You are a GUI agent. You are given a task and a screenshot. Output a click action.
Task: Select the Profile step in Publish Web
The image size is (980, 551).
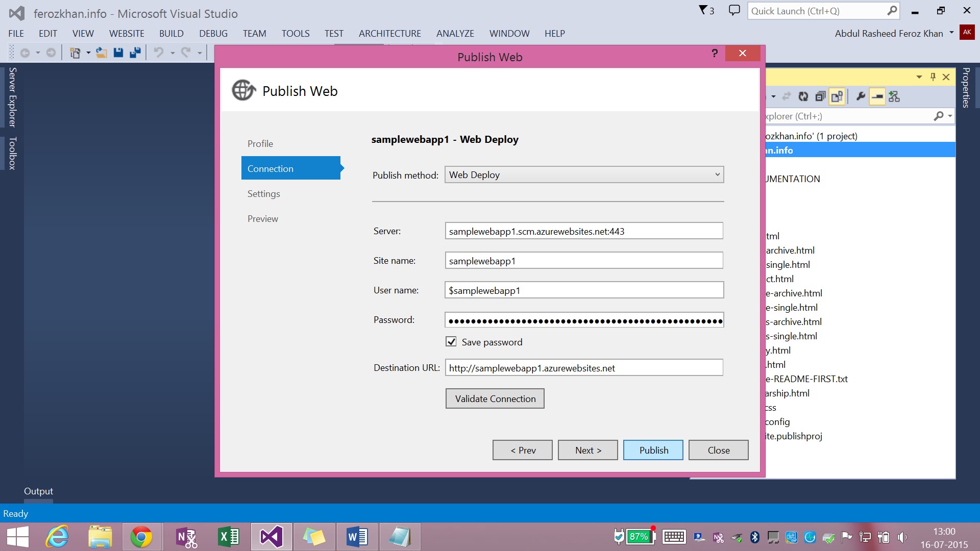tap(260, 143)
